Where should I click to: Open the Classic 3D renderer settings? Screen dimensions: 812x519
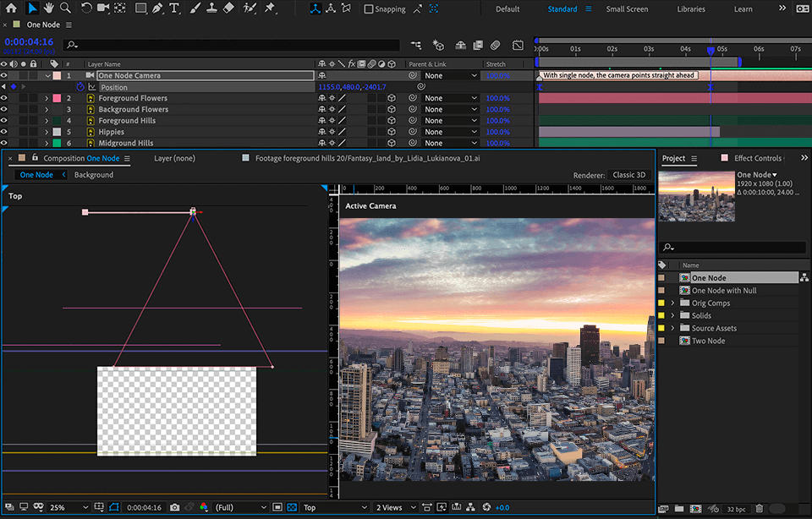[x=629, y=175]
